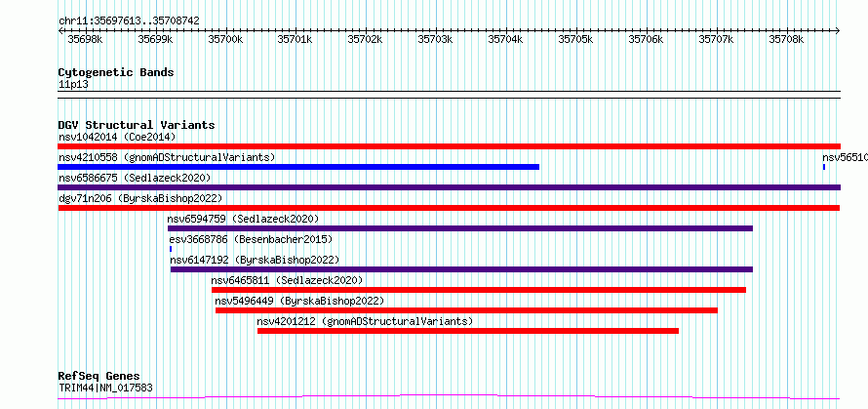This screenshot has width=868, height=409.
Task: Click the nsv5496449 red variant bar
Action: [x=466, y=310]
